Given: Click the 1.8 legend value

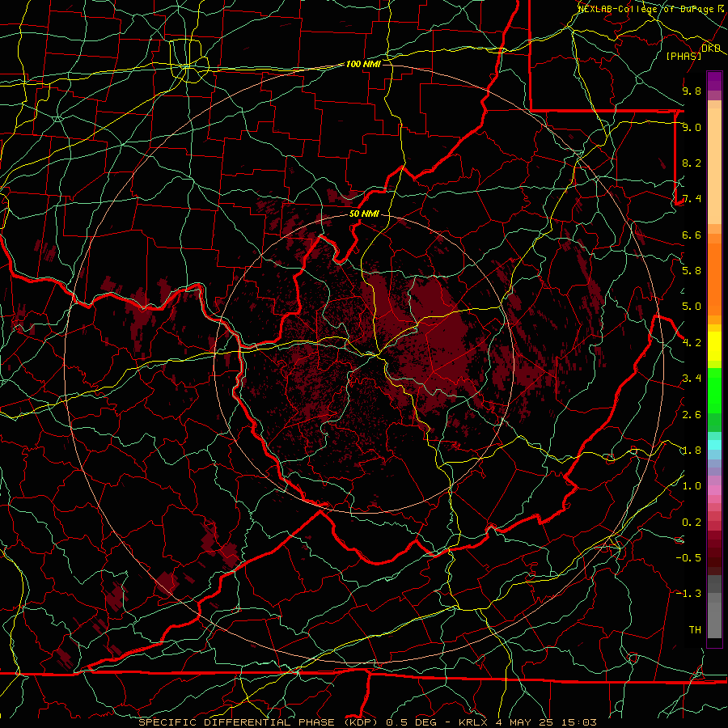Looking at the screenshot, I should [x=692, y=451].
